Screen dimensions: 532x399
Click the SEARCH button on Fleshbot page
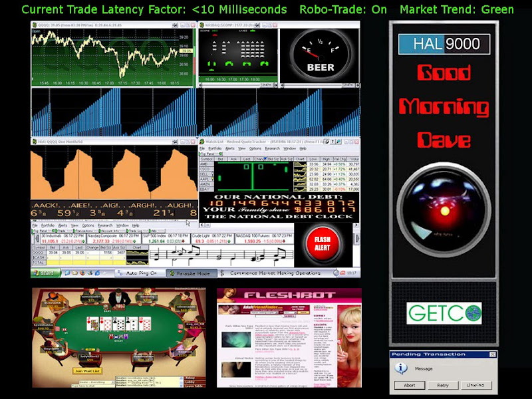(289, 316)
